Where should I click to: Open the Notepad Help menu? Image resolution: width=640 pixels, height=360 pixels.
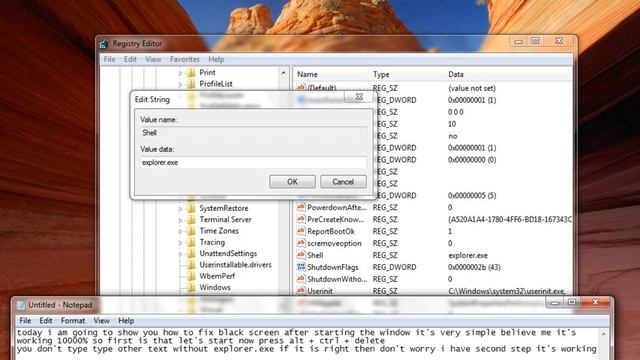pos(126,321)
